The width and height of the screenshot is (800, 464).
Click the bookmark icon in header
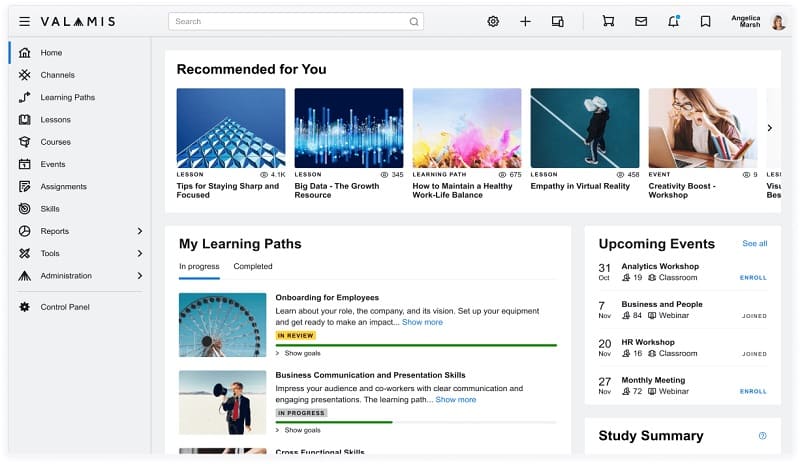tap(706, 21)
